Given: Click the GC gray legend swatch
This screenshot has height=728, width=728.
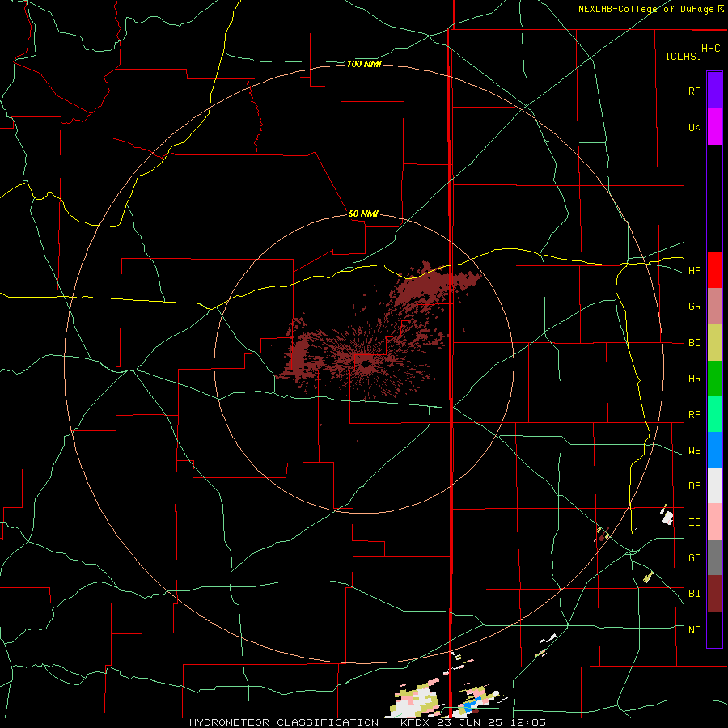Looking at the screenshot, I should 714,557.
